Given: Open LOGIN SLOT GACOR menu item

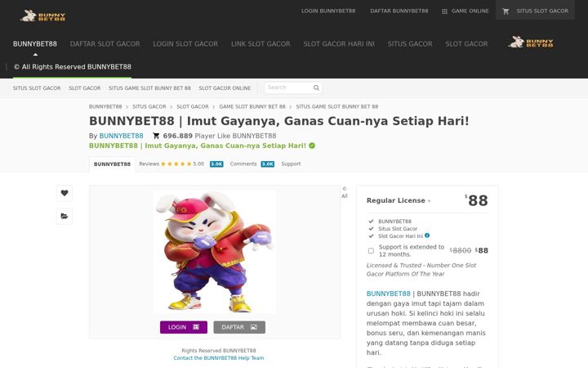Looking at the screenshot, I should tap(185, 44).
